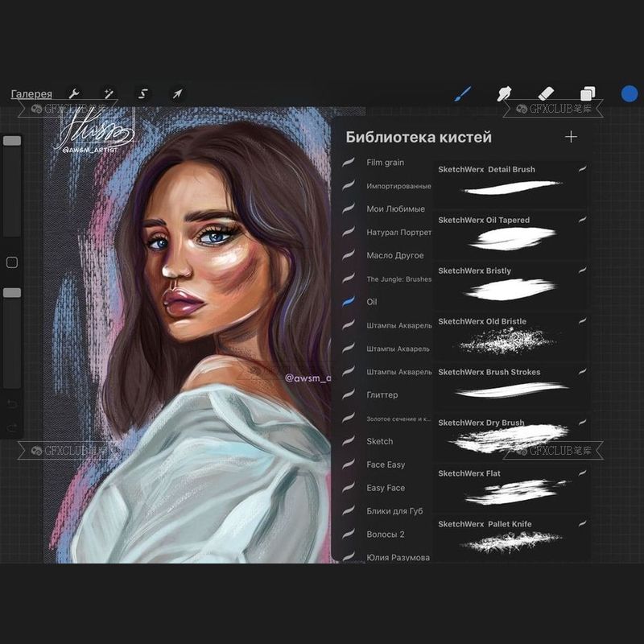Open the Easy Face brush set
This screenshot has height=644, width=644.
[x=386, y=488]
